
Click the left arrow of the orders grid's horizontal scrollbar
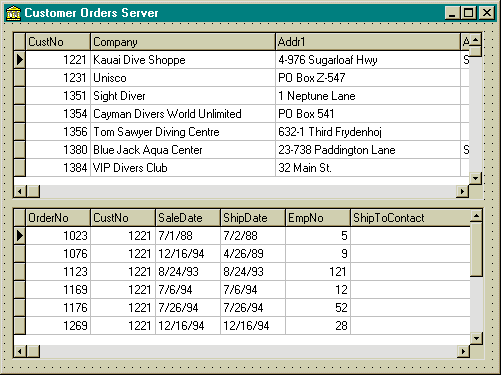click(x=20, y=351)
